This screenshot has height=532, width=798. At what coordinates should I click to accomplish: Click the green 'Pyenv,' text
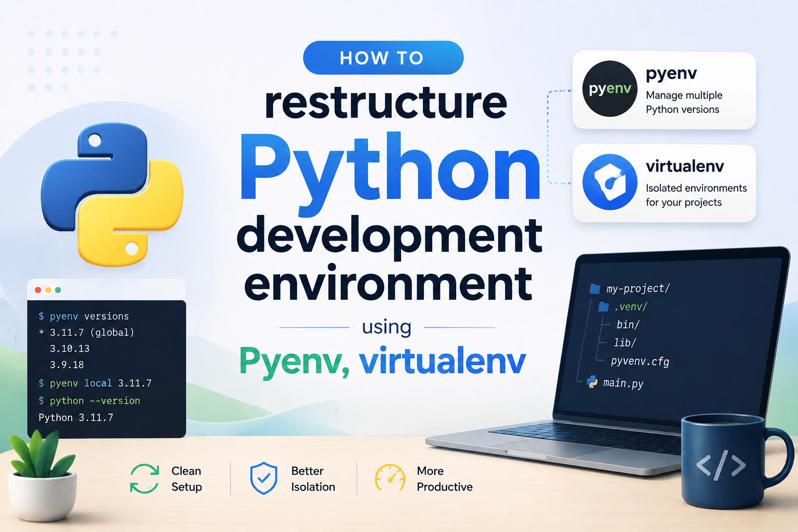point(295,362)
